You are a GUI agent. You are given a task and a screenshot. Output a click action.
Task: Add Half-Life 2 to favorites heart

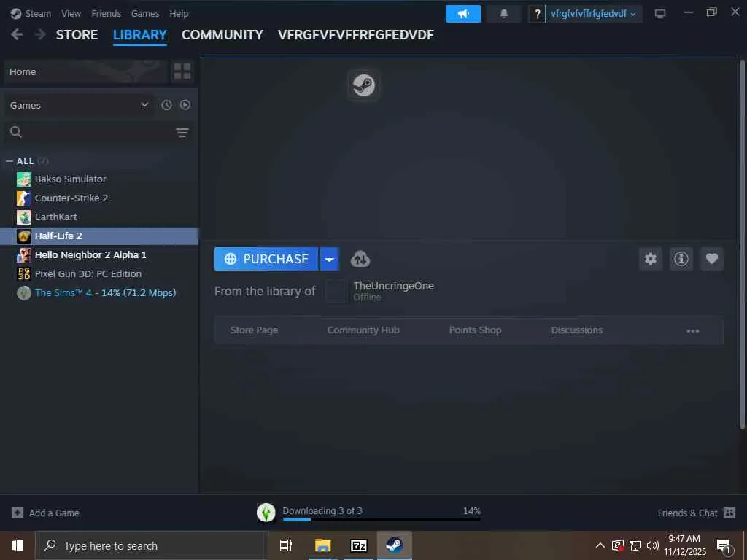712,259
